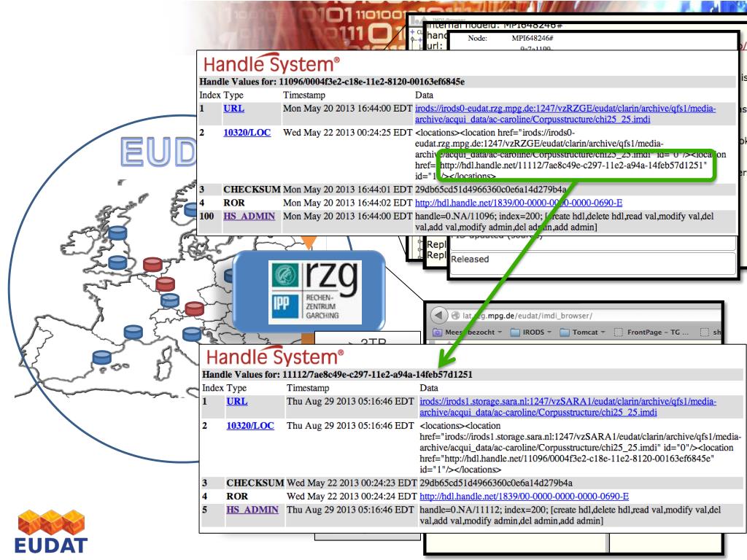Screen dimensions: 747x560
Task: Focus the imdi_browser address bar
Action: point(584,315)
